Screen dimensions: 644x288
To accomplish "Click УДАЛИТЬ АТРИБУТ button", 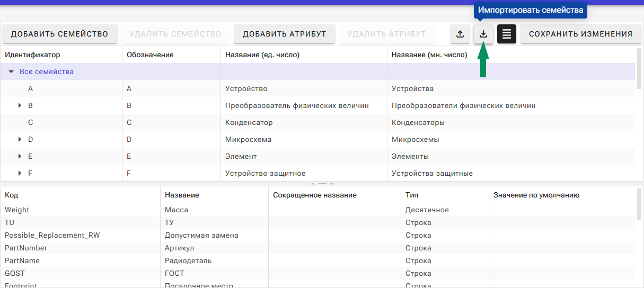I will [x=386, y=34].
